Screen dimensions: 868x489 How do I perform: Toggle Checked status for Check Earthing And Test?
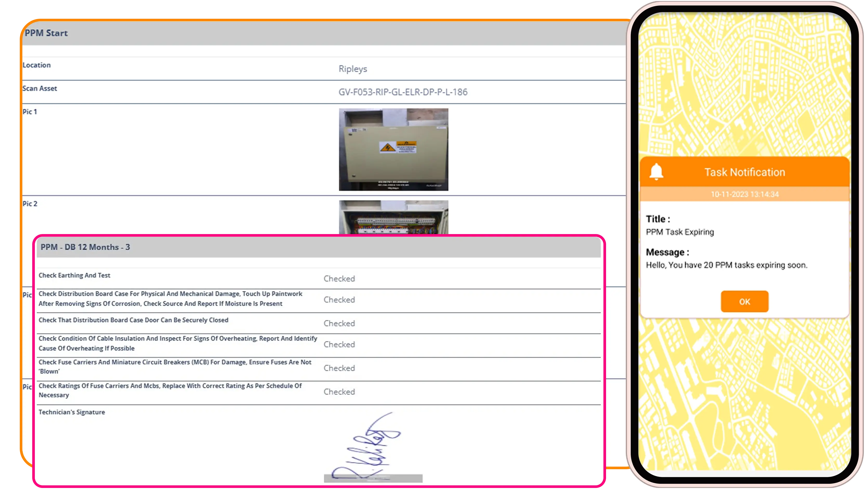(x=339, y=279)
